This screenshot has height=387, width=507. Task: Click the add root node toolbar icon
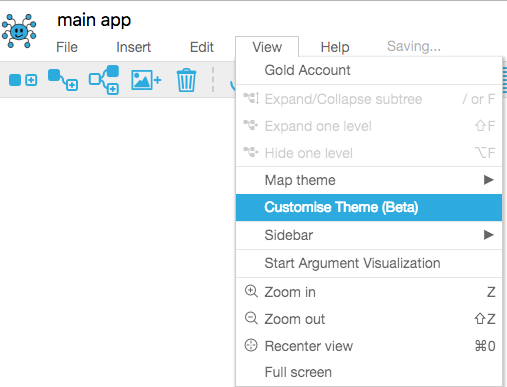click(23, 80)
